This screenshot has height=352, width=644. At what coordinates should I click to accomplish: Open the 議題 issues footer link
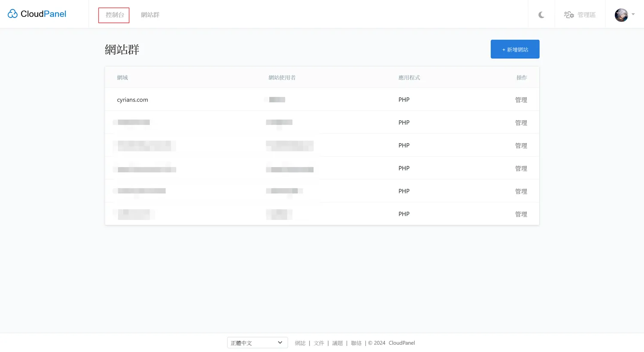337,343
